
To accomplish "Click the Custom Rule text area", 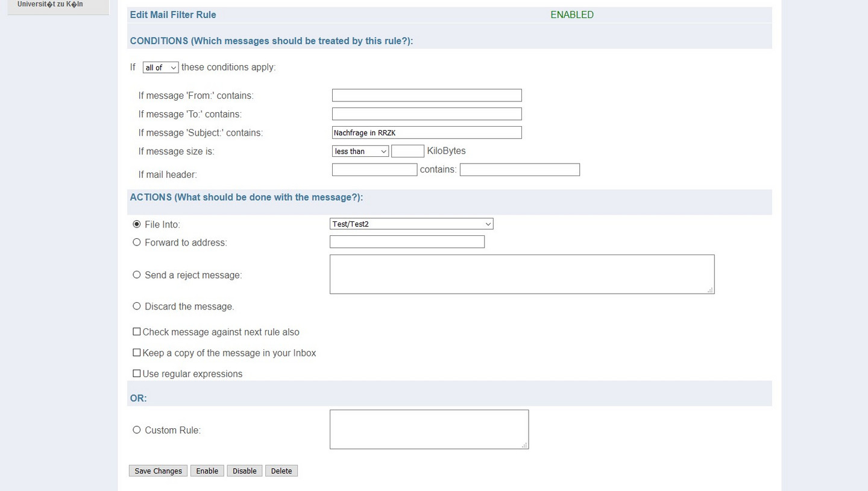I will pyautogui.click(x=429, y=429).
